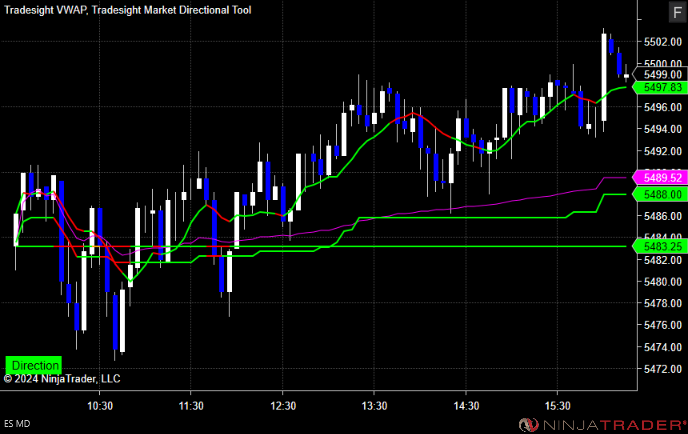Click the 5476.00 price axis label
688x434 pixels.
(x=663, y=325)
